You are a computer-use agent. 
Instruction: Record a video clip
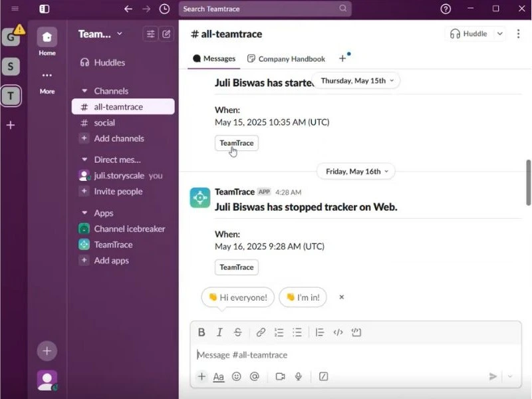pos(280,376)
